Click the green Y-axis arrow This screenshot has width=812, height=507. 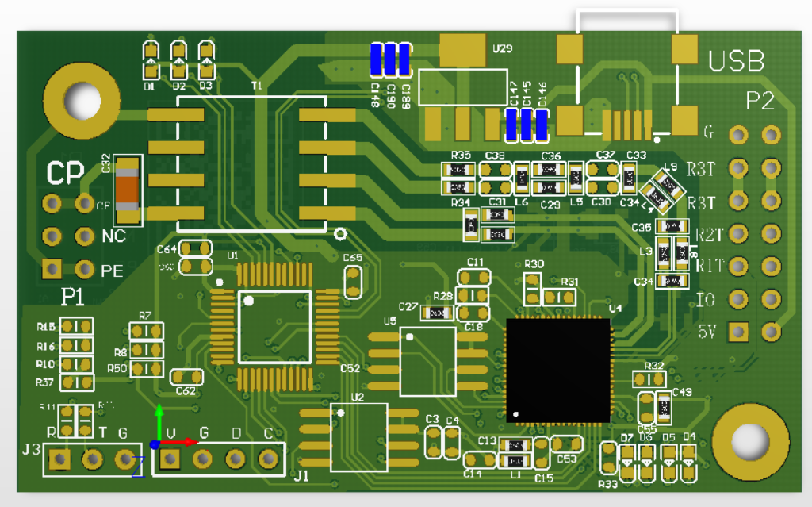pos(159,421)
